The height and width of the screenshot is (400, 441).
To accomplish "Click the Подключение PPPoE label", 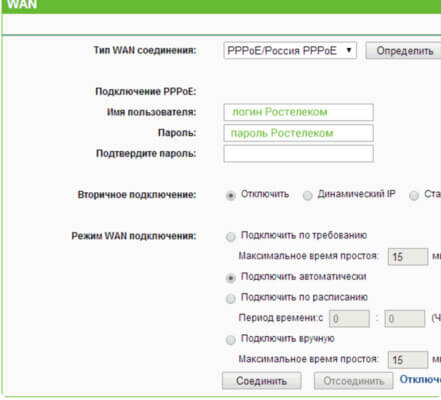I will click(146, 91).
